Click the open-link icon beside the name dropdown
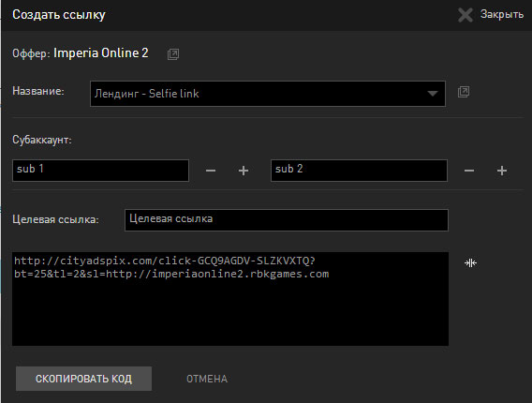Viewport: 532px width, 403px height. [x=464, y=92]
